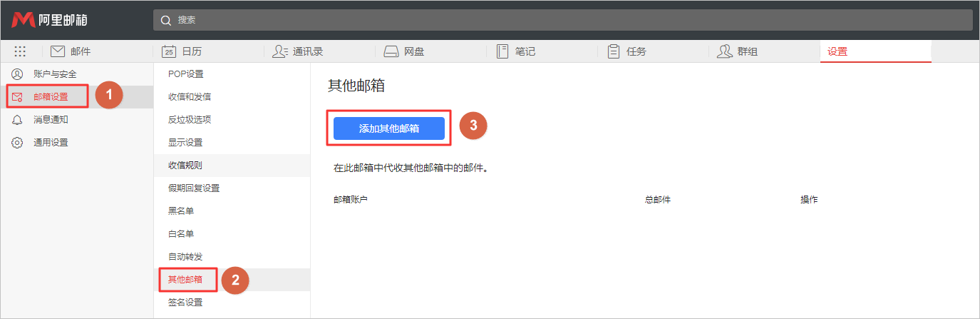Screen dimensions: 980x319
Task: Open the 群组 groups icon
Action: [725, 51]
